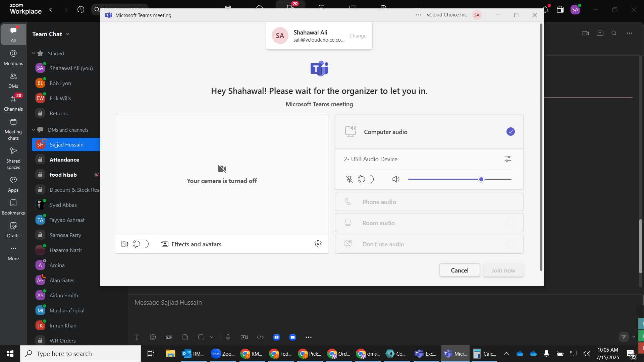Insert code snippet icon

click(260, 337)
